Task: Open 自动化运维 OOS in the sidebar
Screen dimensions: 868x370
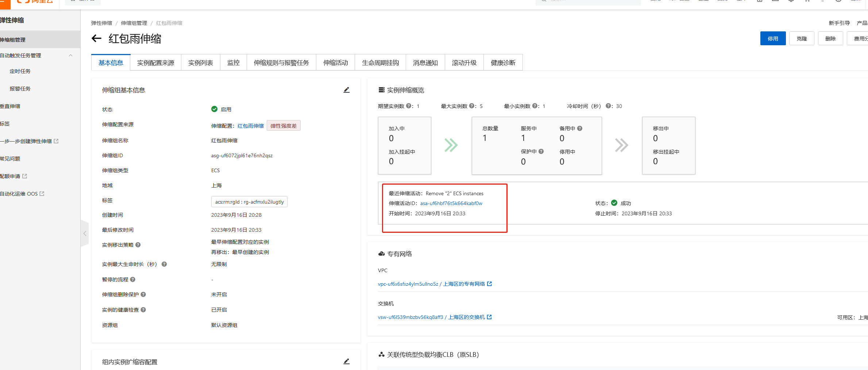Action: 22,194
